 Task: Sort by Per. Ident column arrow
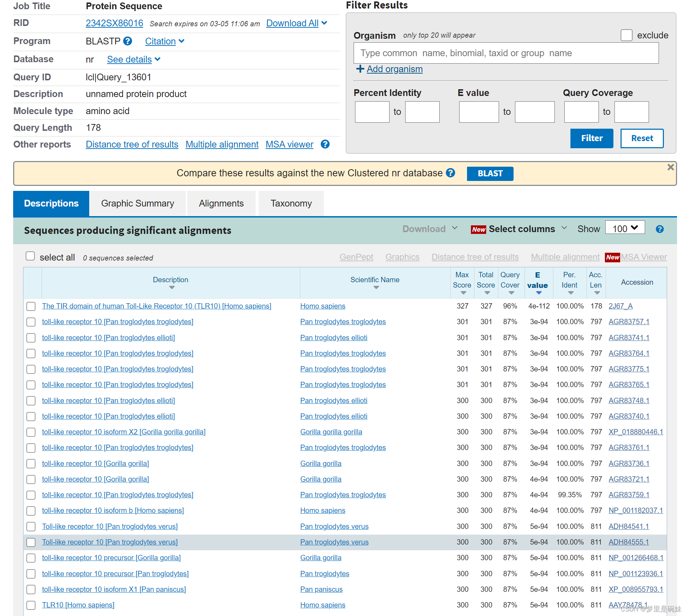pyautogui.click(x=570, y=293)
